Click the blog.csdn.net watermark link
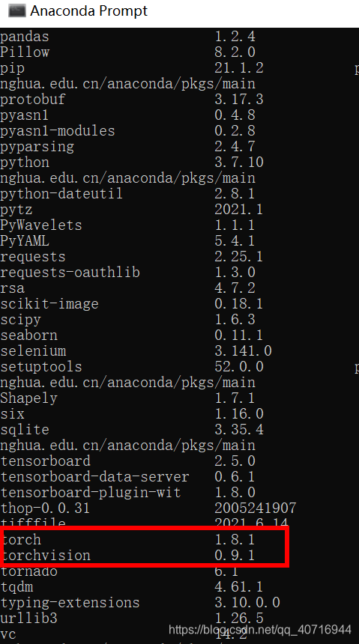Viewport: 359px width, 644px height. (260, 629)
